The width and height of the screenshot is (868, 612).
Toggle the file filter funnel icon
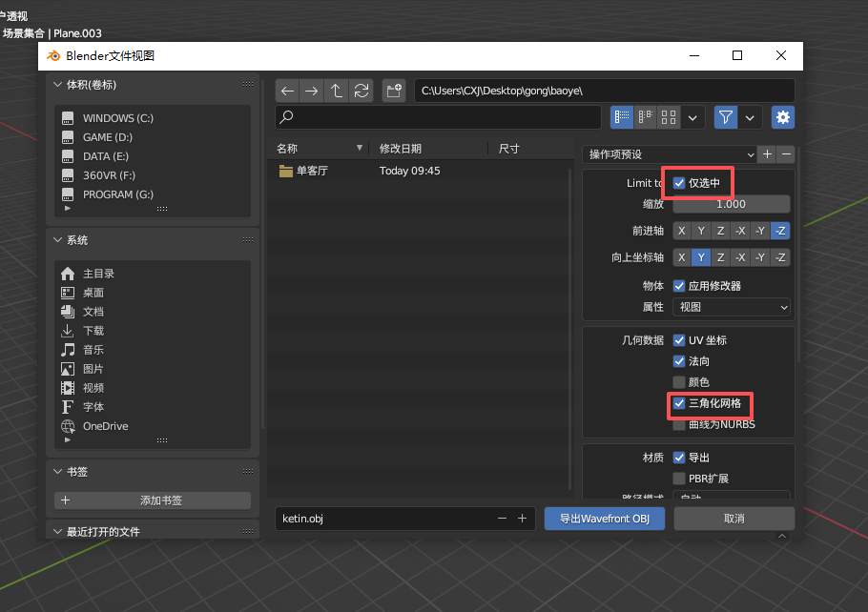click(726, 117)
